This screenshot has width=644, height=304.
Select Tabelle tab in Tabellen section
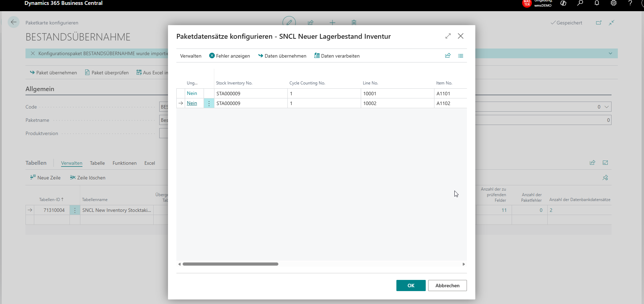(97, 163)
